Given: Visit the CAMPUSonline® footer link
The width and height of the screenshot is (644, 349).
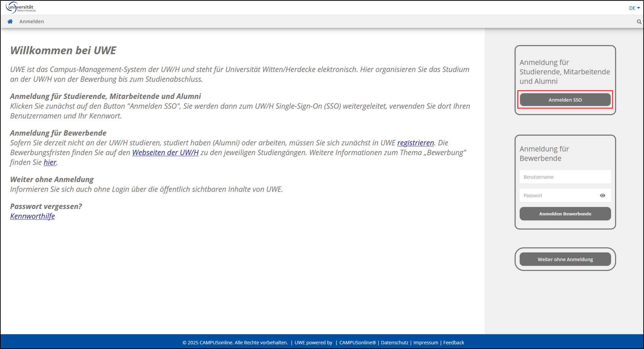Looking at the screenshot, I should coord(357,343).
